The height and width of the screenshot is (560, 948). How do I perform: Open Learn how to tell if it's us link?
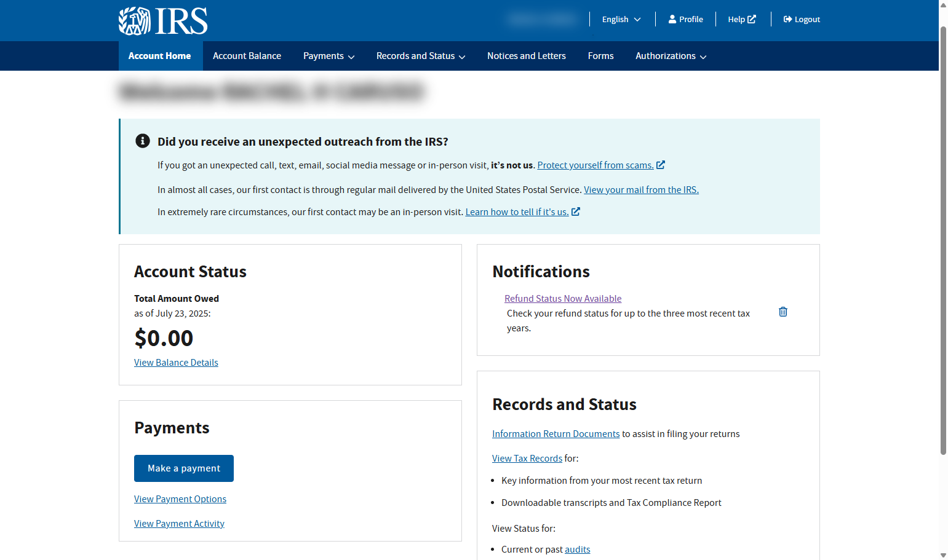[517, 212]
